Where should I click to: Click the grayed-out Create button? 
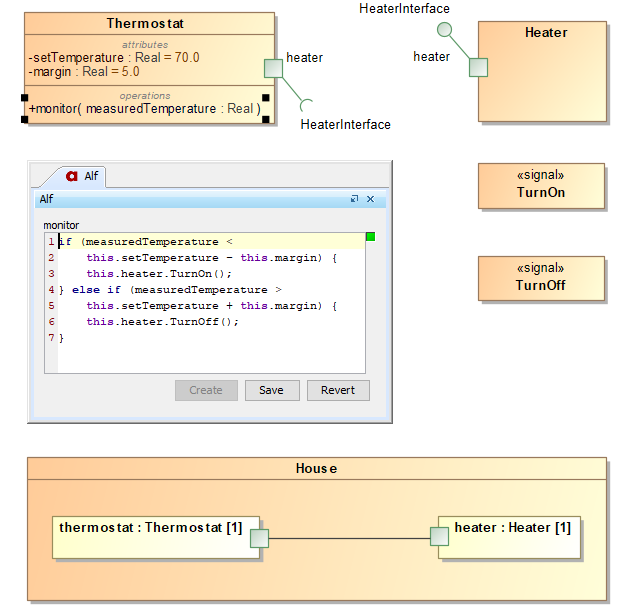click(x=206, y=390)
